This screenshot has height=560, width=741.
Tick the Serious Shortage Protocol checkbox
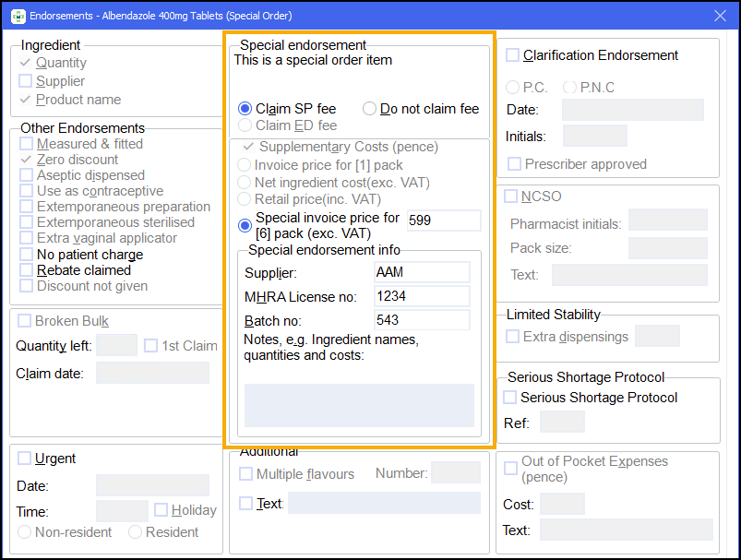pos(510,398)
